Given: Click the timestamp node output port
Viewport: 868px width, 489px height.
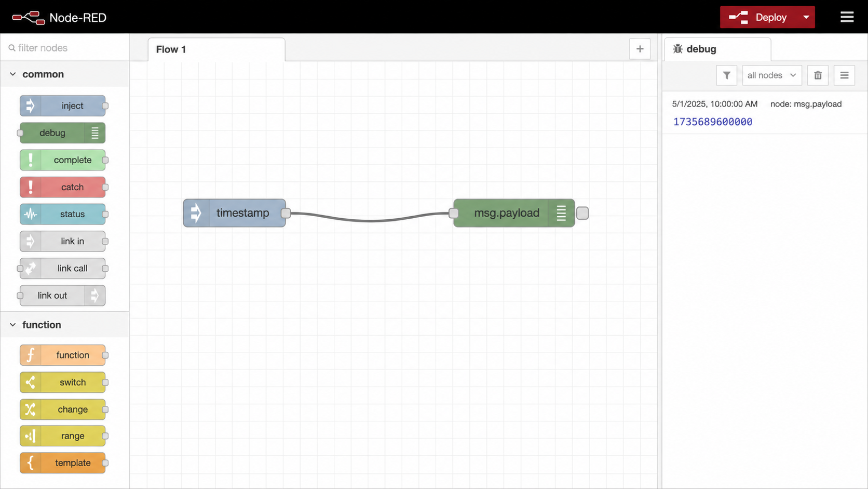Looking at the screenshot, I should click(x=286, y=213).
